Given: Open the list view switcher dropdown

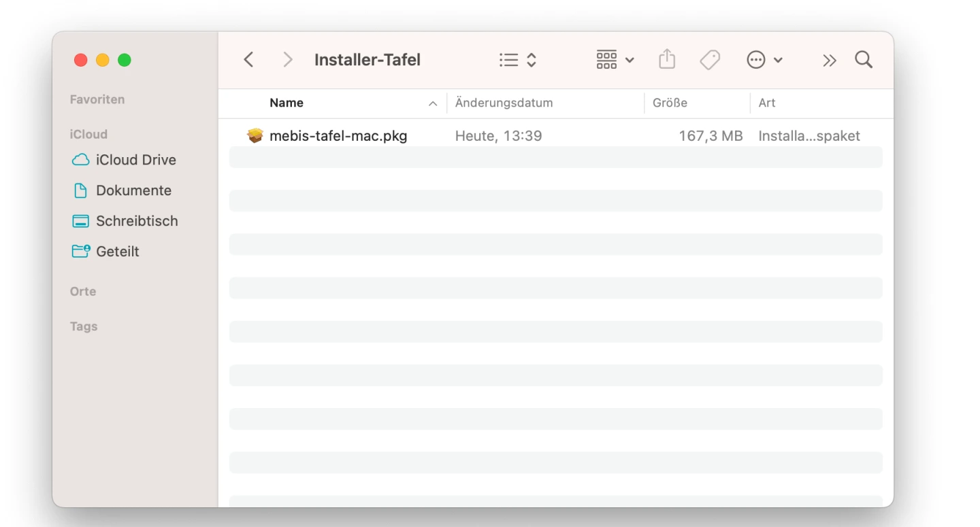Looking at the screenshot, I should [x=517, y=60].
